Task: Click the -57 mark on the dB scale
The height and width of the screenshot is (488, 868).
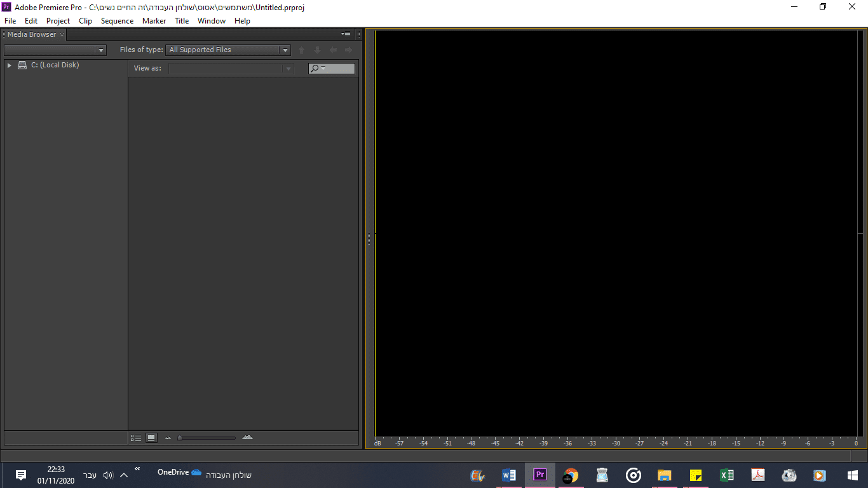Action: (399, 443)
